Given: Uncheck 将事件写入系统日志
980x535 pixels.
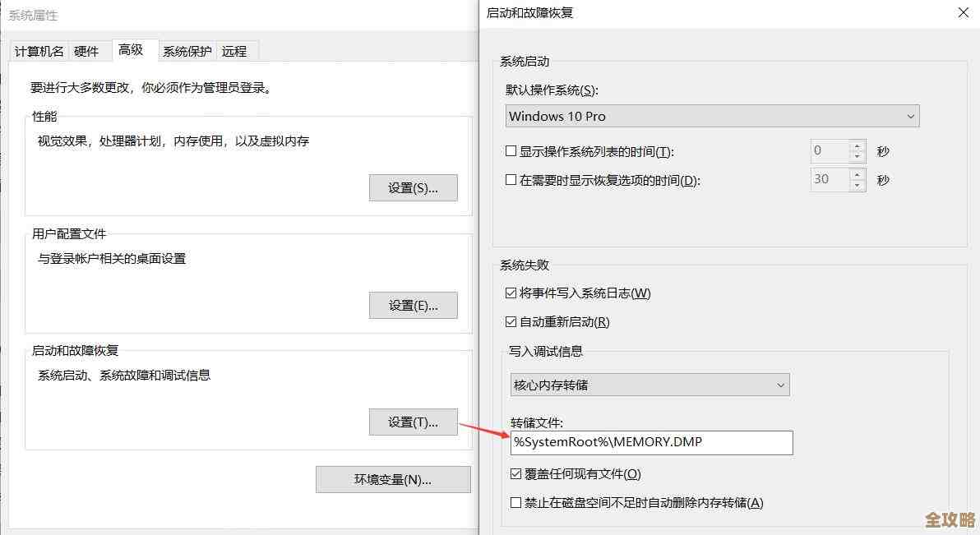Looking at the screenshot, I should (x=511, y=293).
